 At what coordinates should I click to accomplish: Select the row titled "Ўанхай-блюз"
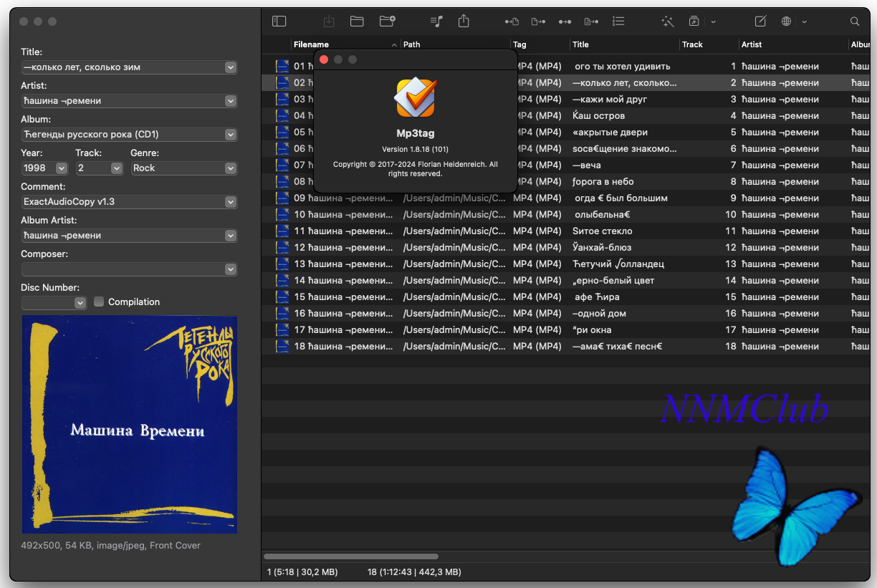pyautogui.click(x=566, y=247)
